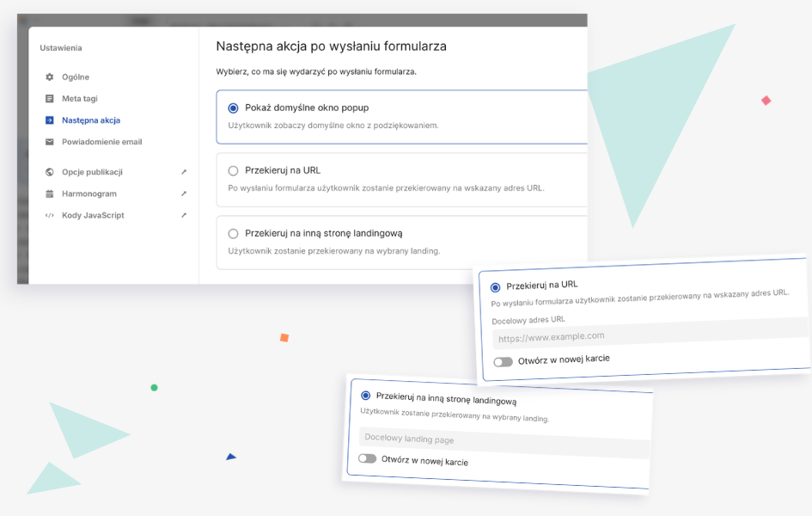Click selected Przekieruj na URL radio in floating card

[496, 287]
